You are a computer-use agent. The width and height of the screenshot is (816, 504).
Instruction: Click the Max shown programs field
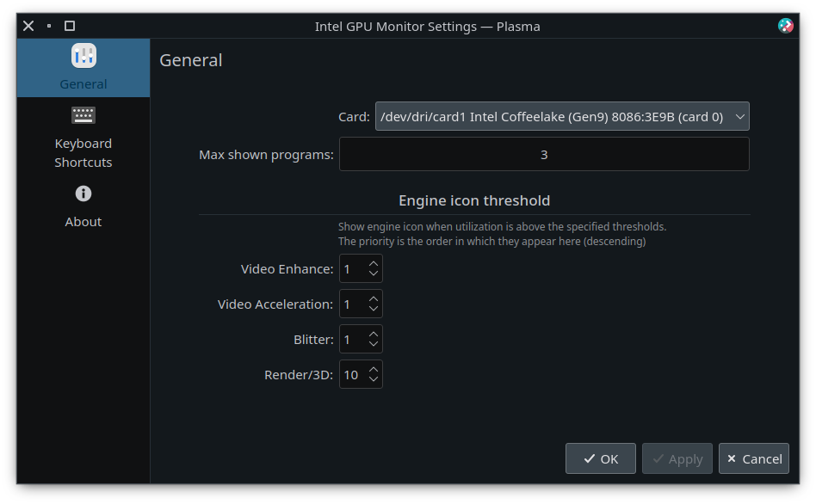pos(544,154)
